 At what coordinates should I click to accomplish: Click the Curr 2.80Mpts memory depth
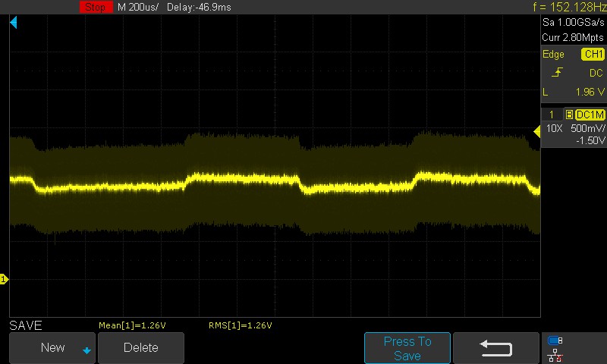pos(573,37)
